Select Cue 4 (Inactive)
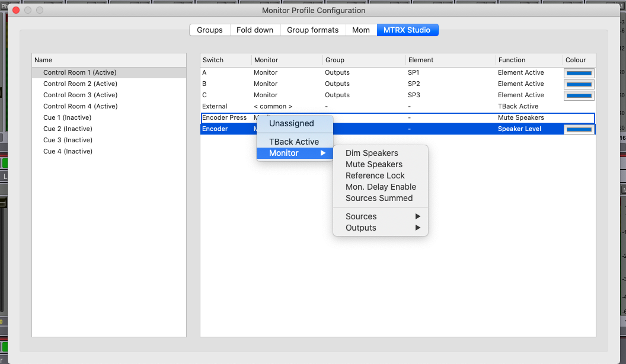 (x=109, y=151)
